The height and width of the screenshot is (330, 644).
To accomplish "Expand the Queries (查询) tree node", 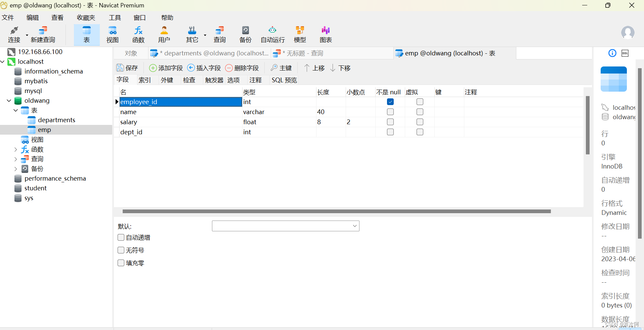I will point(16,159).
